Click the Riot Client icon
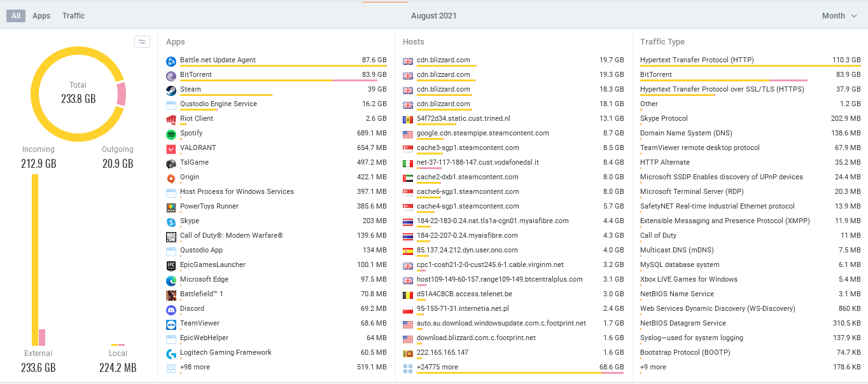The width and height of the screenshot is (868, 384). 171,120
